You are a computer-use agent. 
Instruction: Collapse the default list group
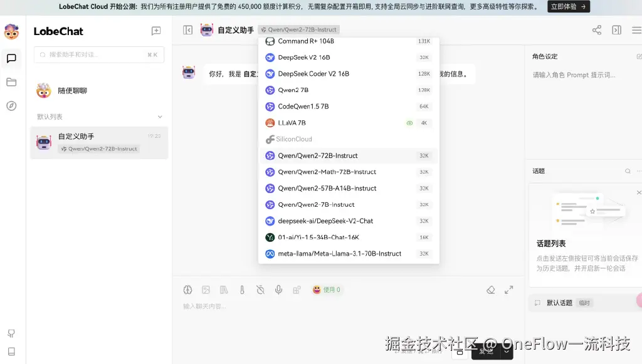click(x=160, y=117)
